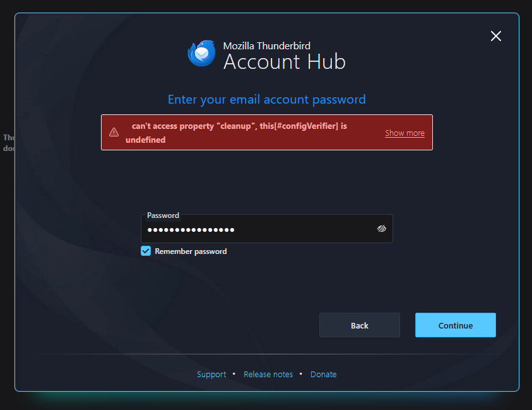Open the Donate link

[x=323, y=375]
